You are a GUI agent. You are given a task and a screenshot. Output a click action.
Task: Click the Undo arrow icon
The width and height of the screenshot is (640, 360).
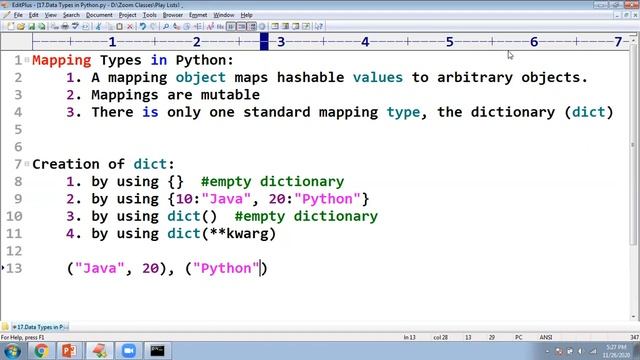tap(142, 27)
